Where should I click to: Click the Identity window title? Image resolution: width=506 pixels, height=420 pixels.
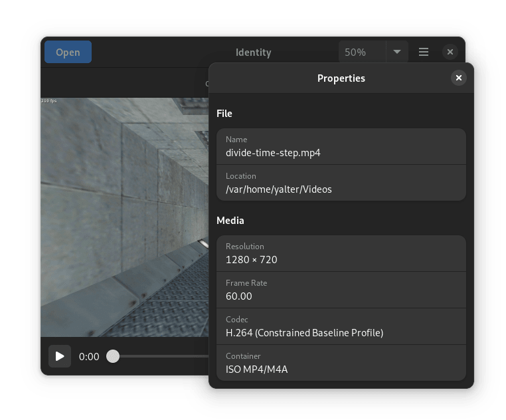pyautogui.click(x=253, y=52)
